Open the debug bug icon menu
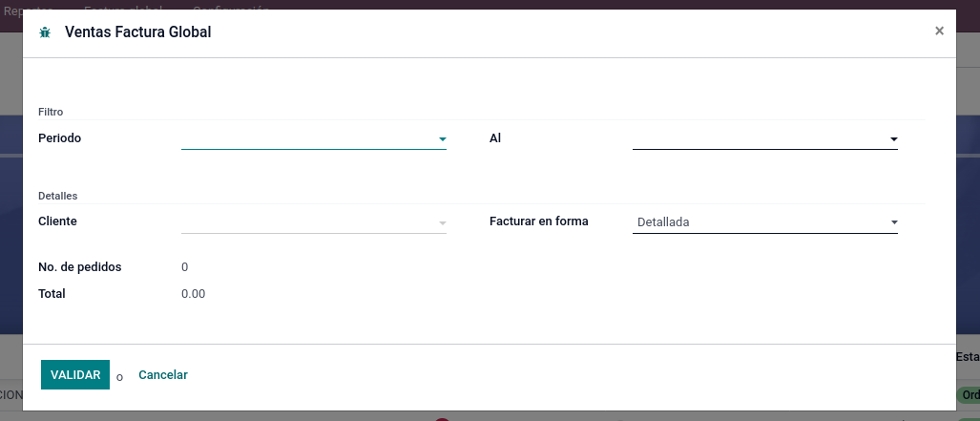The height and width of the screenshot is (421, 980). (x=45, y=32)
